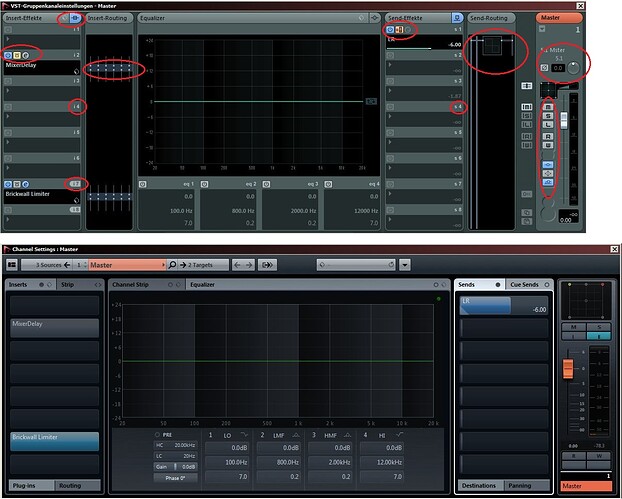Viewport: 622px width, 499px height.
Task: Switch to the Inserts tab
Action: pyautogui.click(x=30, y=285)
